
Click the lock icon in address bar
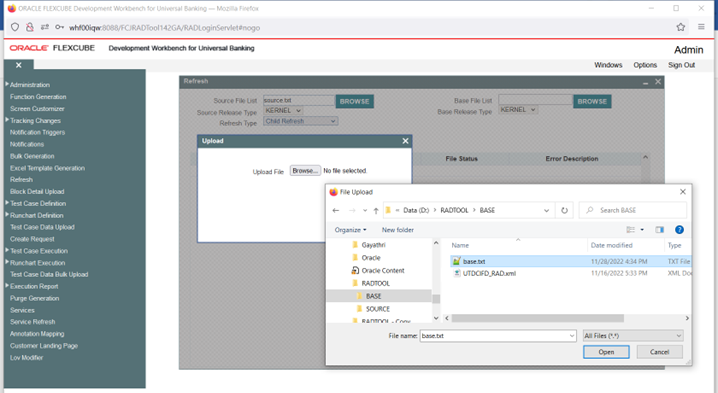point(30,27)
